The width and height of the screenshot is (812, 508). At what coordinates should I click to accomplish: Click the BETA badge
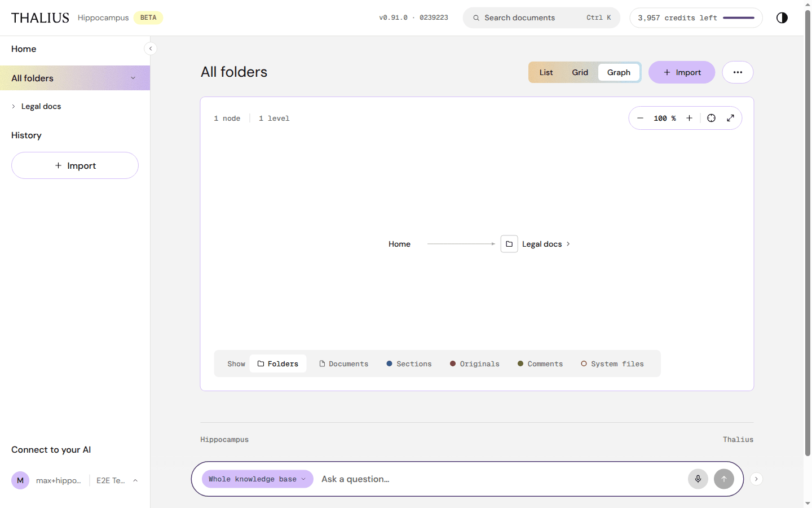click(148, 17)
